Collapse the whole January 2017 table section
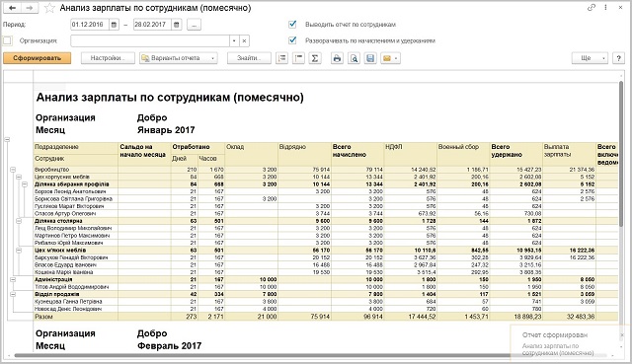632x364 pixels. tap(7, 140)
